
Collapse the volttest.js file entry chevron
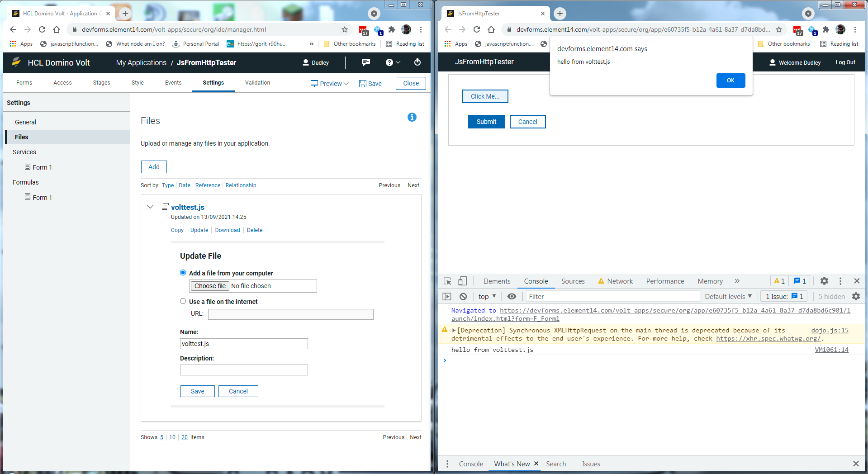click(x=150, y=207)
